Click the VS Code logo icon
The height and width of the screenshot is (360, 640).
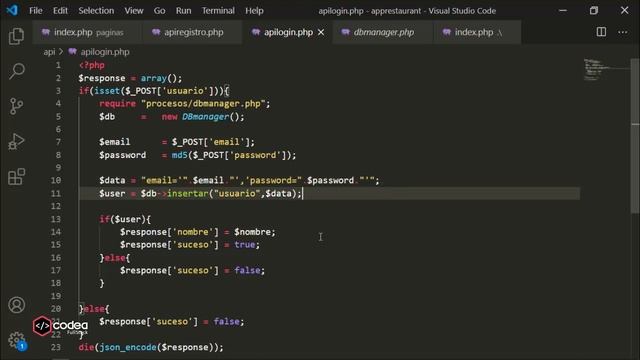pyautogui.click(x=12, y=10)
